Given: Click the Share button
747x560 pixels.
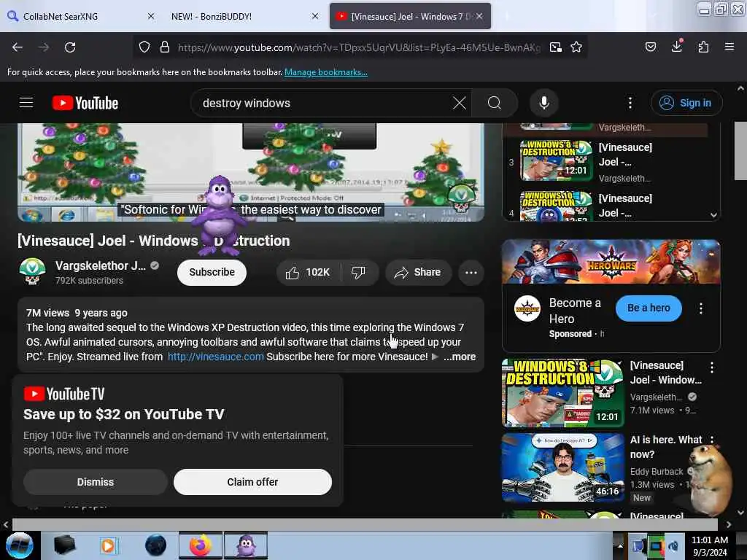Looking at the screenshot, I should pyautogui.click(x=418, y=273).
